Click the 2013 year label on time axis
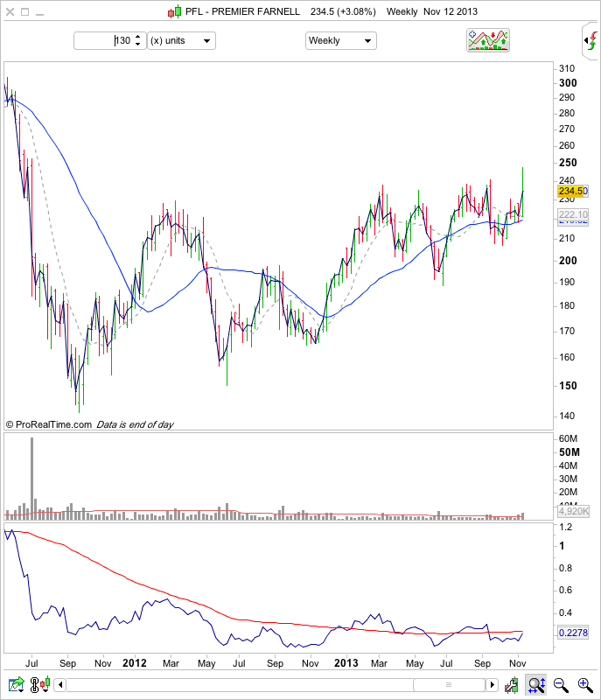The image size is (601, 700). tap(346, 663)
